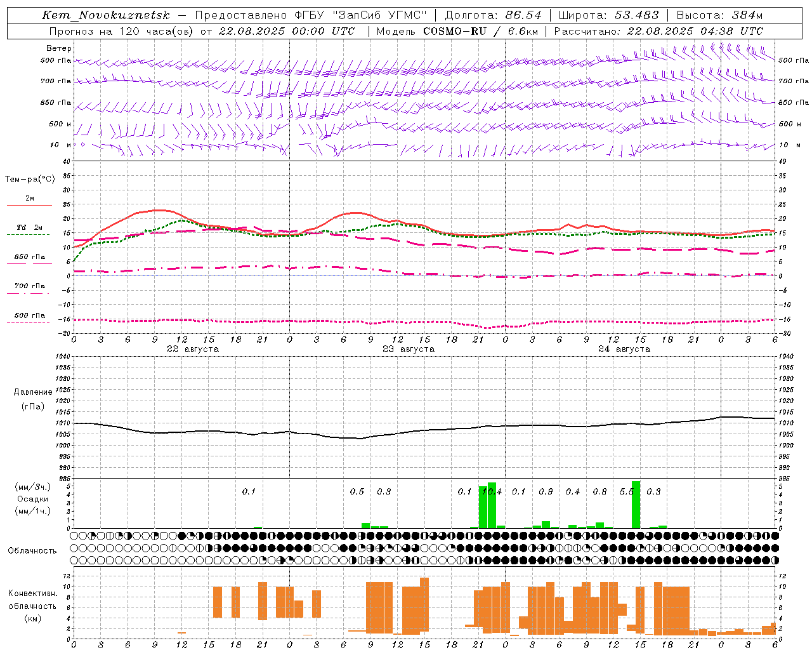Select the "Долгота: 86.54" header value
The height and width of the screenshot is (650, 812).
coord(494,15)
